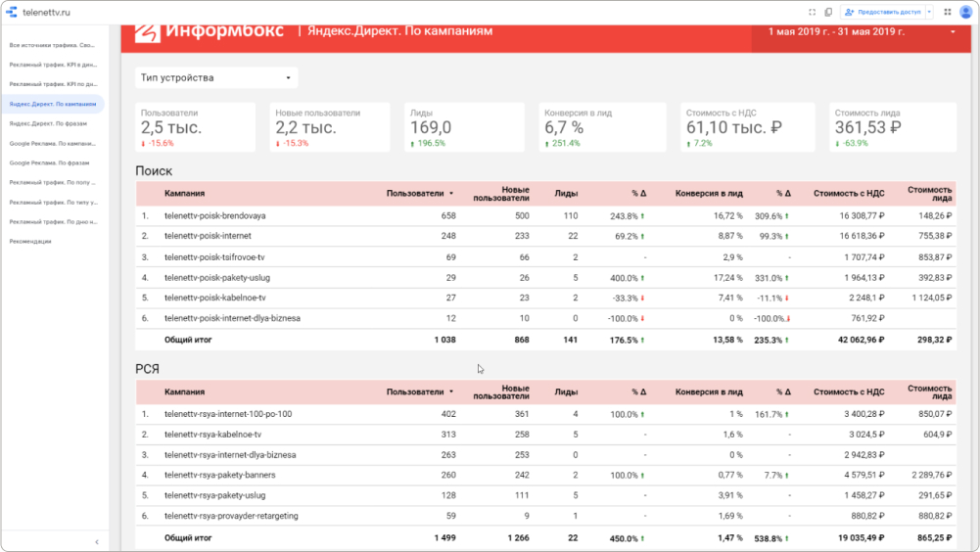Sort Поиск table by Пользователи column

(419, 193)
